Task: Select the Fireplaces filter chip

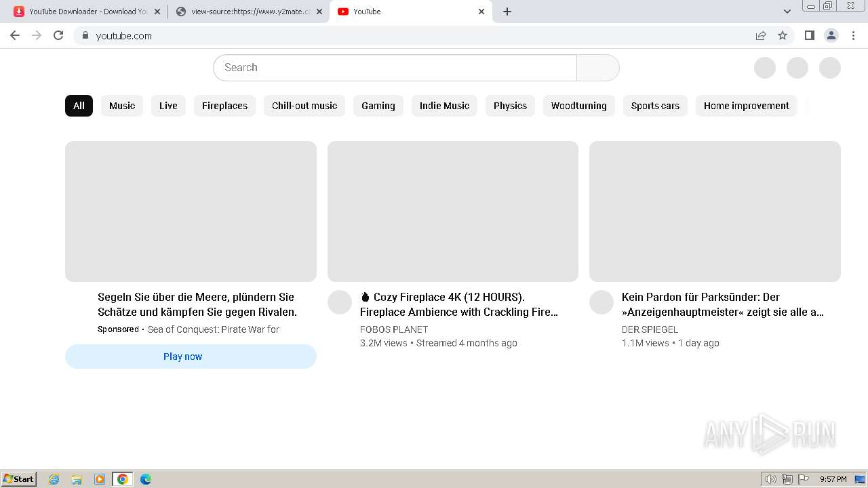Action: click(x=224, y=106)
